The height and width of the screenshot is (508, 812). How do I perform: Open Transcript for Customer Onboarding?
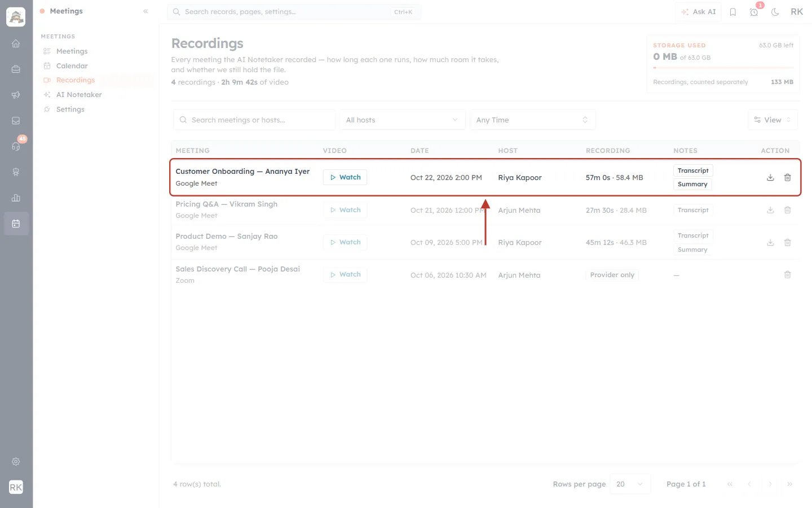click(x=693, y=170)
